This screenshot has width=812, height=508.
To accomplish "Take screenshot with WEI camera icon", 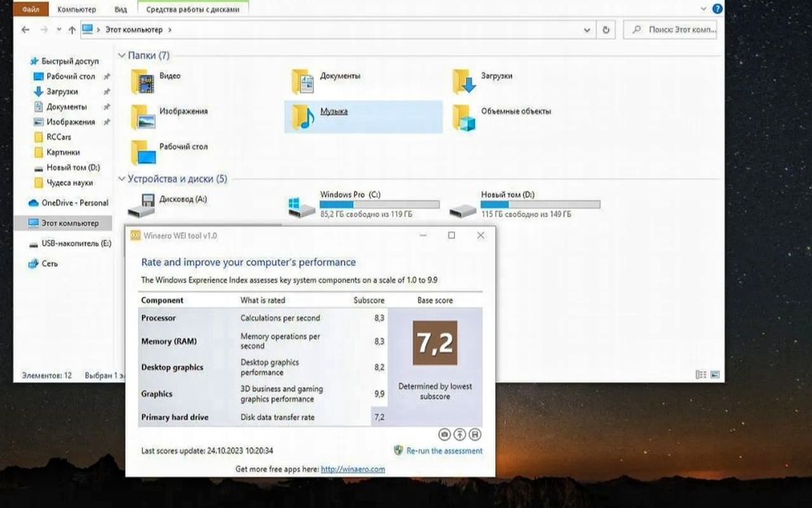I will coord(444,434).
